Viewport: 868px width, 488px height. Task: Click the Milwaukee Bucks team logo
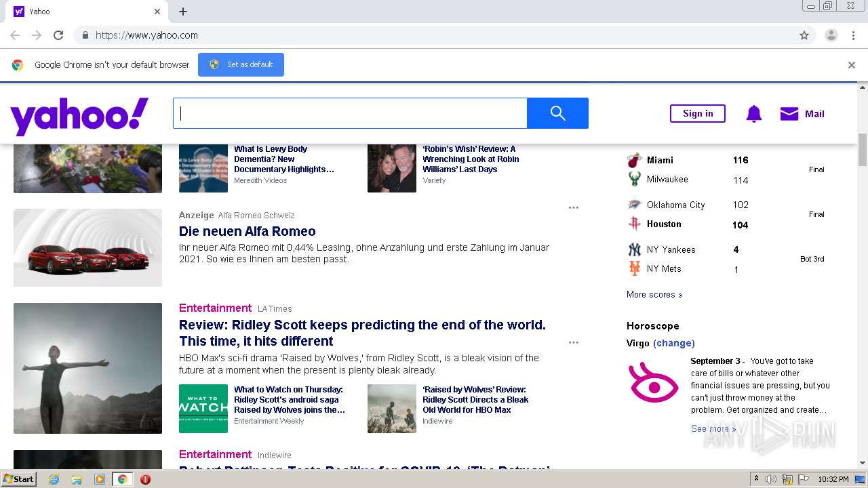[634, 179]
